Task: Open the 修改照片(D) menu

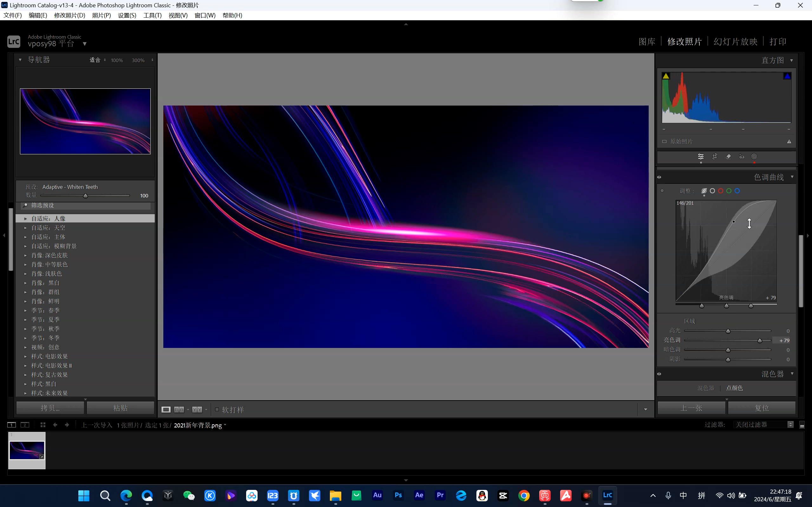Action: click(x=69, y=16)
